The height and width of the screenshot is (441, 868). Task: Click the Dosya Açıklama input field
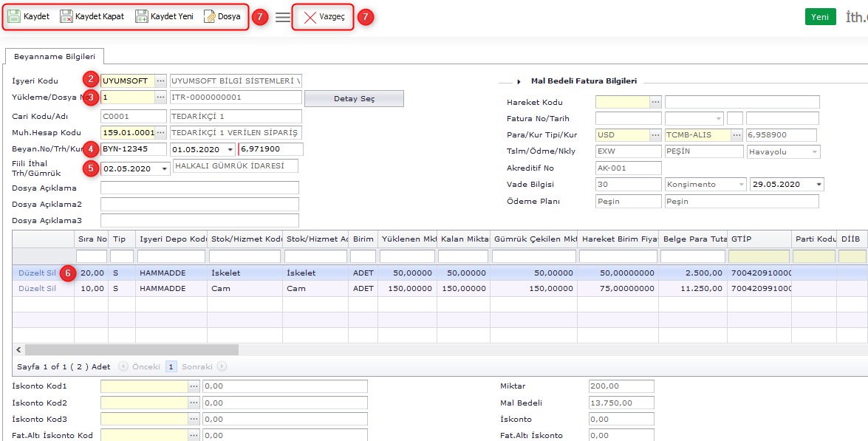199,188
